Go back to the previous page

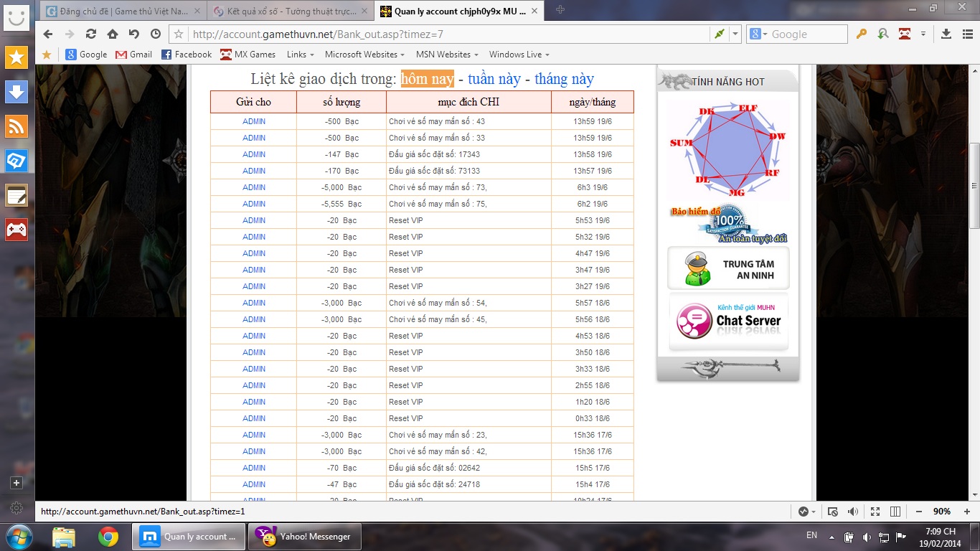[48, 34]
